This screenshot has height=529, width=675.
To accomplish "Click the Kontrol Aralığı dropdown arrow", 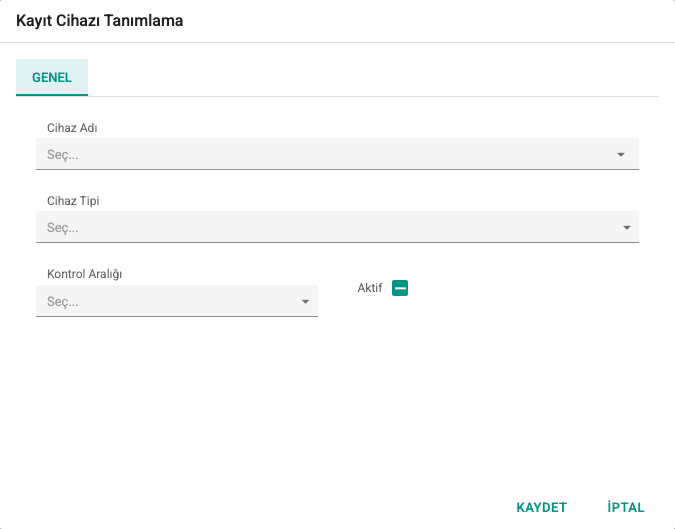I will (305, 302).
